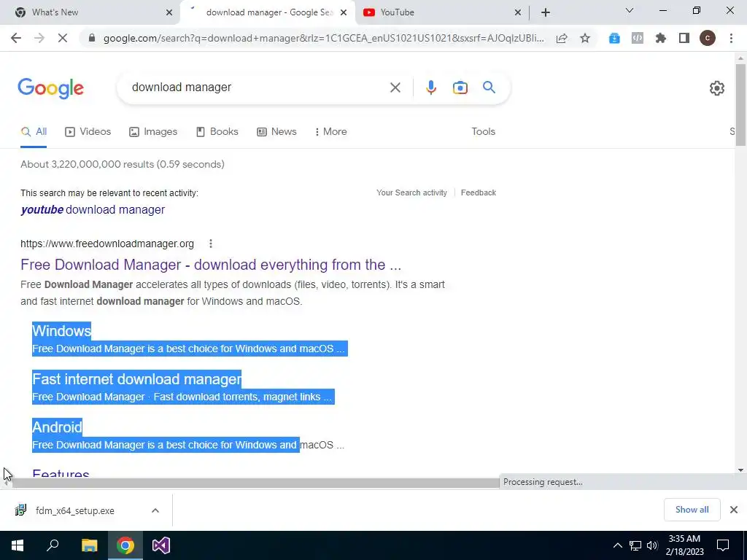This screenshot has width=747, height=560.
Task: Click the https://www.freedownloadmanager.org URL text
Action: (x=107, y=244)
